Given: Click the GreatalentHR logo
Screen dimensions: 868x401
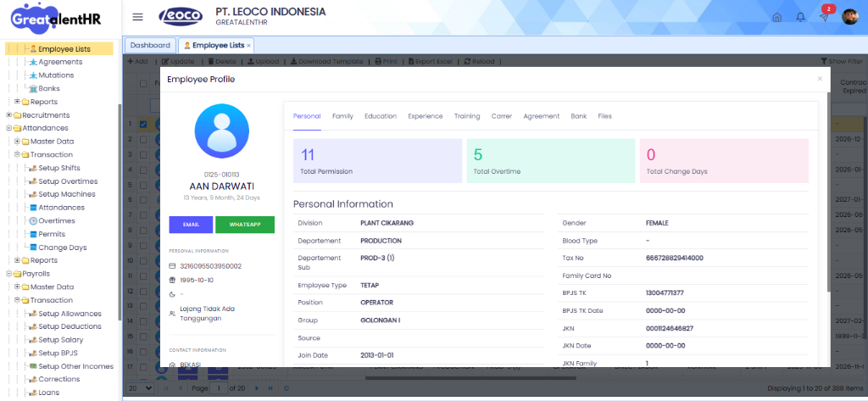Looking at the screenshot, I should pyautogui.click(x=55, y=18).
